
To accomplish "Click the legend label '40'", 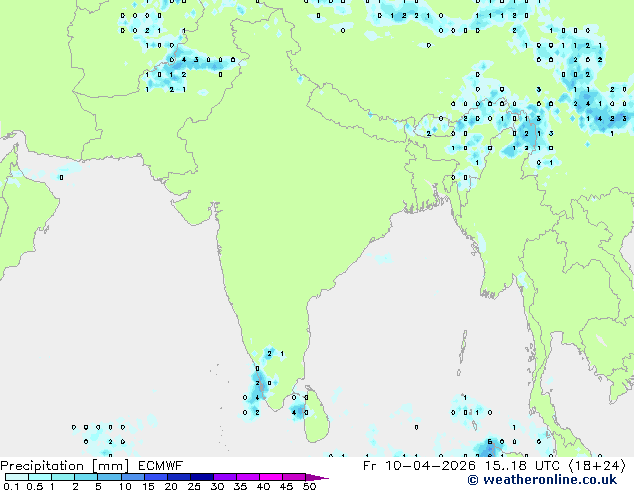I will (263, 486).
